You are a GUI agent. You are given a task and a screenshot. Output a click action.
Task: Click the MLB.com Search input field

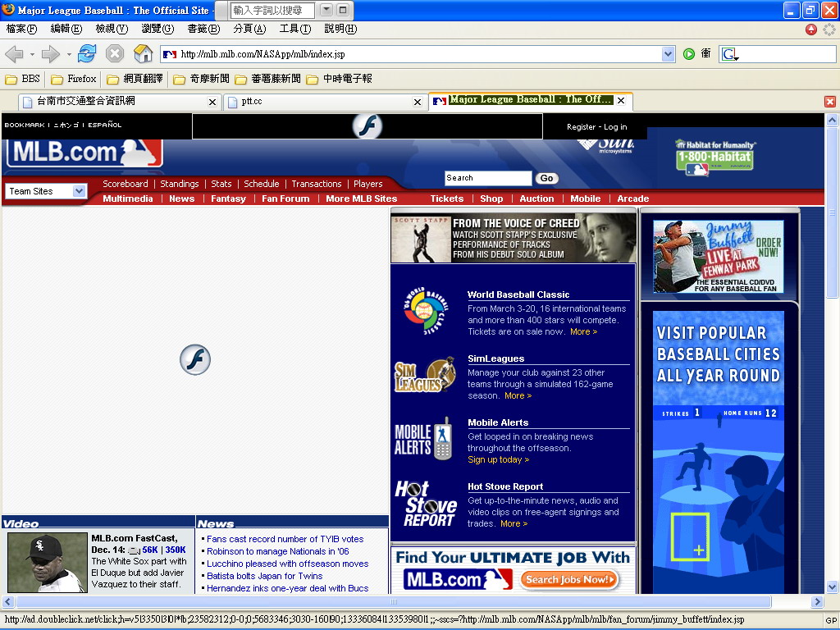[x=487, y=178]
